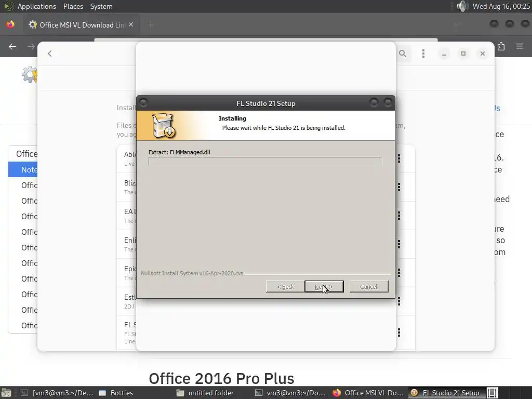The width and height of the screenshot is (532, 399).
Task: Switch to vm3@vm3:~/Do... terminal in taskbar
Action: [291, 393]
